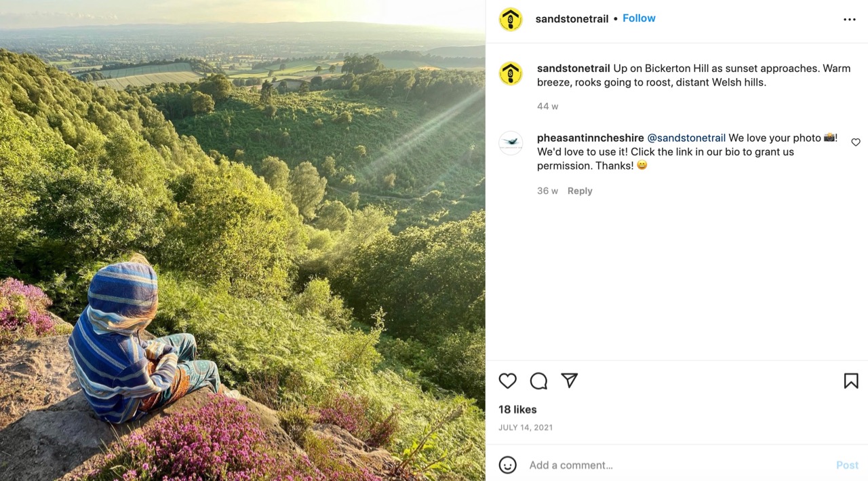Click sandstonetrail username in the header
This screenshot has width=868, height=481.
tap(572, 19)
